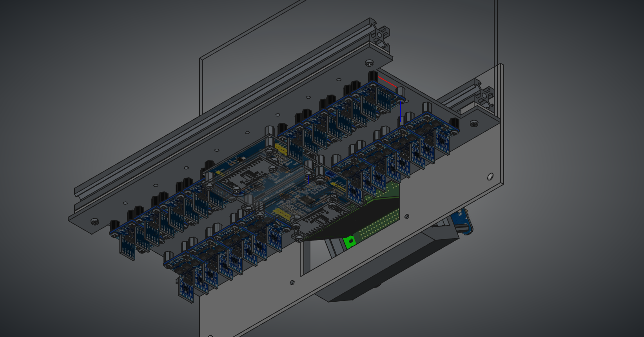Select the screw at the far left plate corner
This screenshot has width=644, height=337.
[x=95, y=222]
